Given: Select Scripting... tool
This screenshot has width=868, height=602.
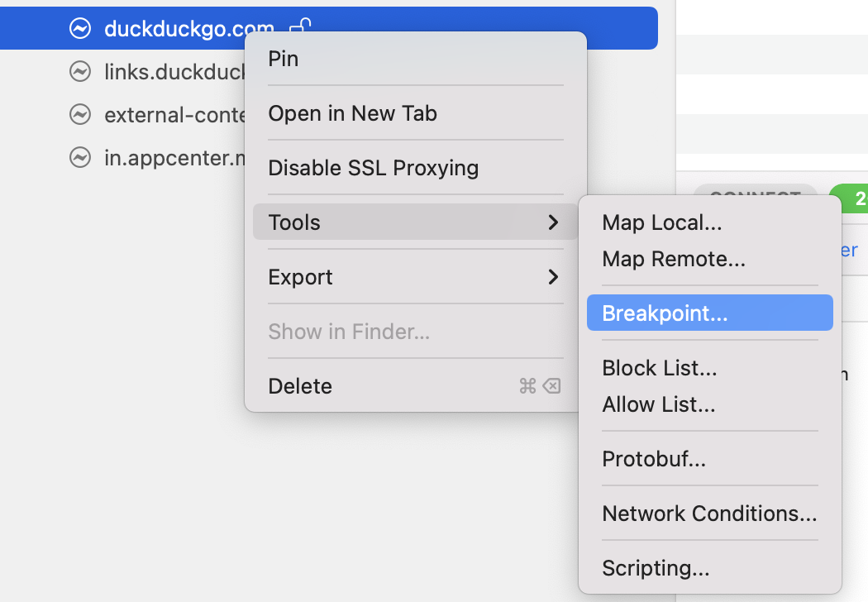Looking at the screenshot, I should coord(709,567).
